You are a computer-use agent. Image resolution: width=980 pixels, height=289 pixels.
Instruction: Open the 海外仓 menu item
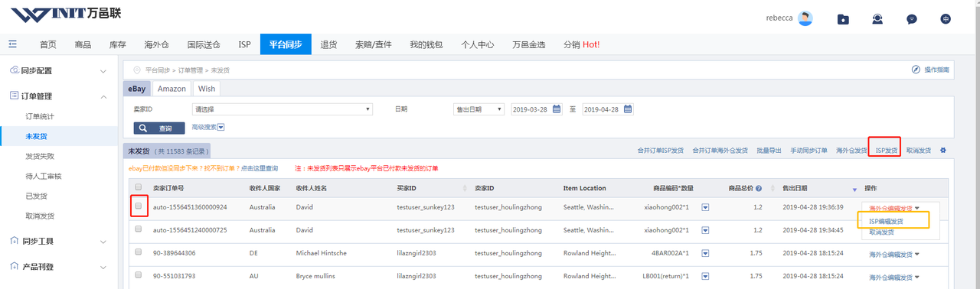pyautogui.click(x=156, y=44)
